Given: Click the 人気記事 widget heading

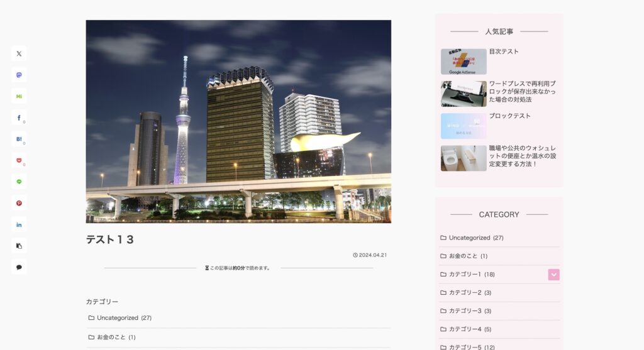Looking at the screenshot, I should click(499, 31).
